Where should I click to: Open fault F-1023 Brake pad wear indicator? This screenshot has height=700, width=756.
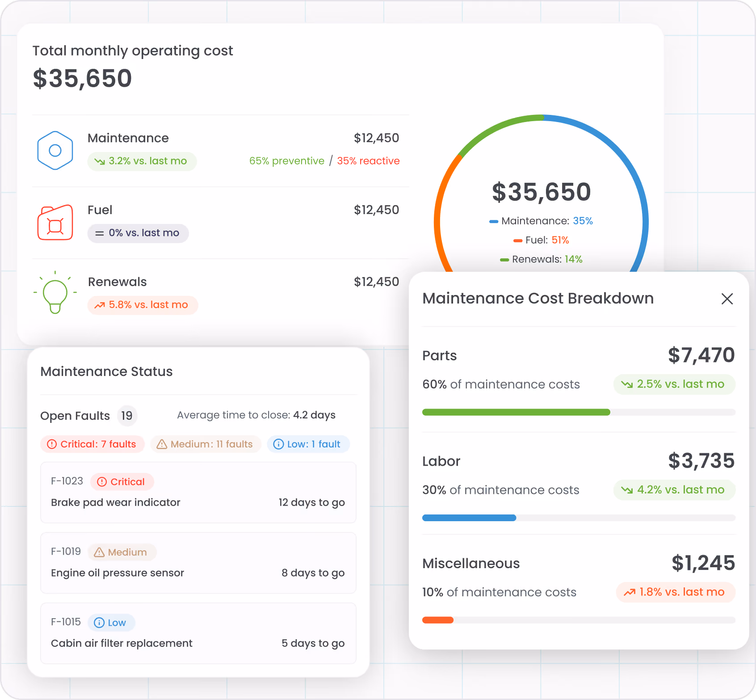[198, 492]
